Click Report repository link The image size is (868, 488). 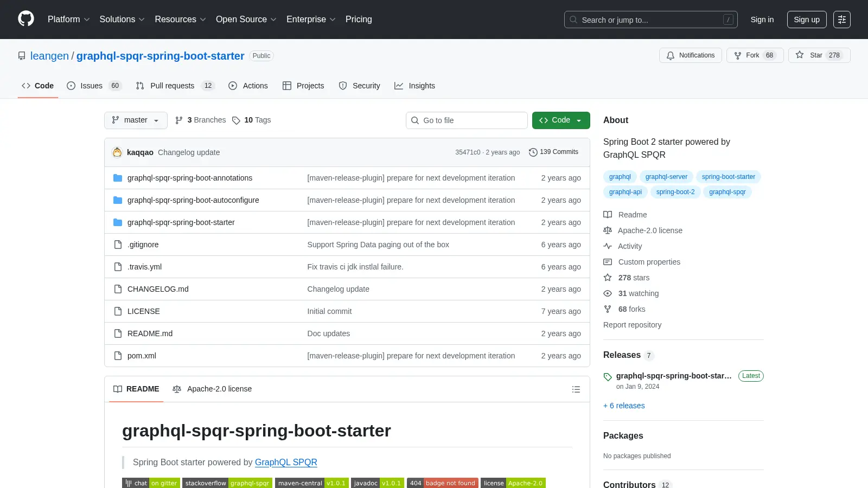632,325
